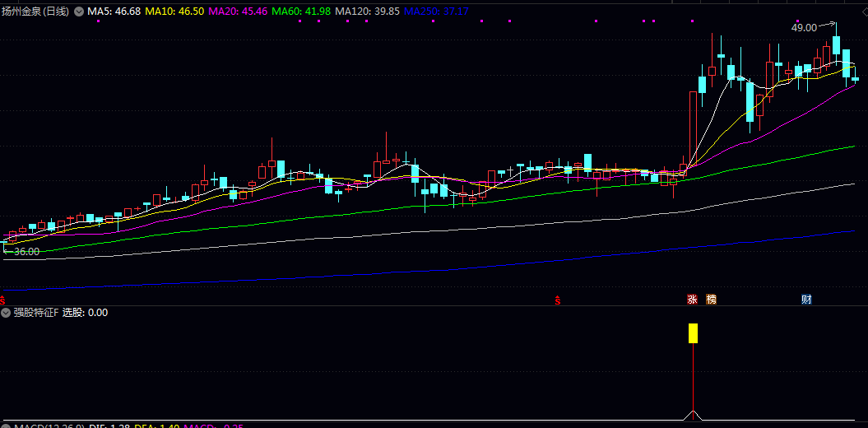Expand dropdown next to 扬州金泉 (日线)
The image size is (868, 428).
(x=79, y=12)
